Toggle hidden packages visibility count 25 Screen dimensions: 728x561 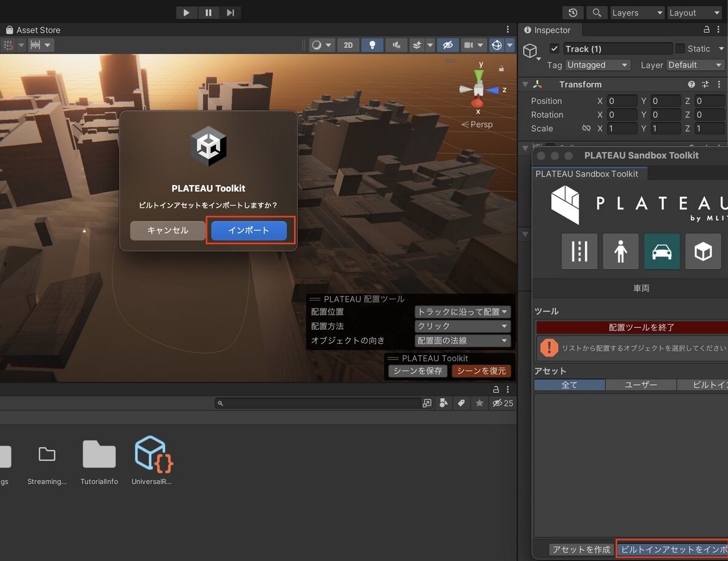coord(502,403)
